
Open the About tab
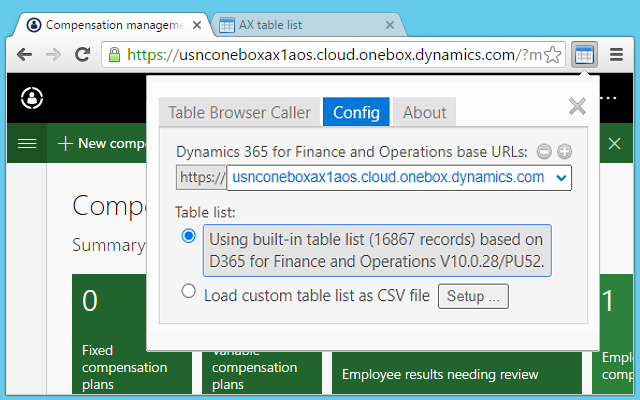click(424, 112)
